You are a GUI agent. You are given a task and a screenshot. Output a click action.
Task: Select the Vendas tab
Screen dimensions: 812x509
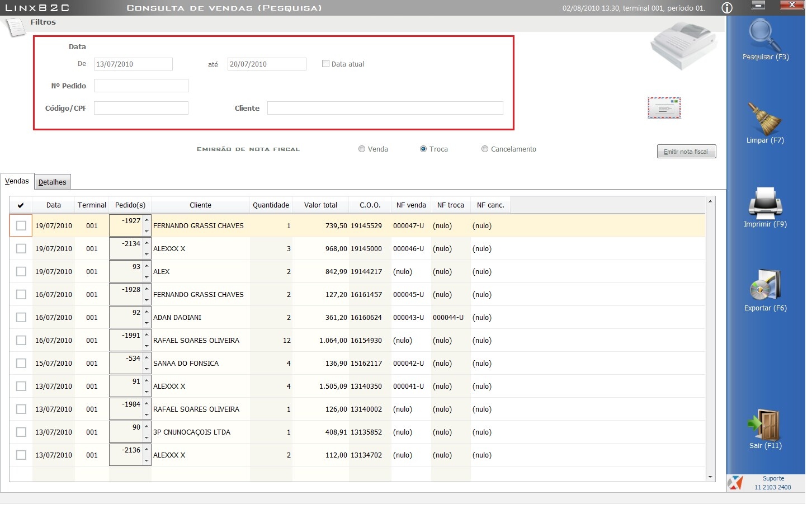[17, 181]
